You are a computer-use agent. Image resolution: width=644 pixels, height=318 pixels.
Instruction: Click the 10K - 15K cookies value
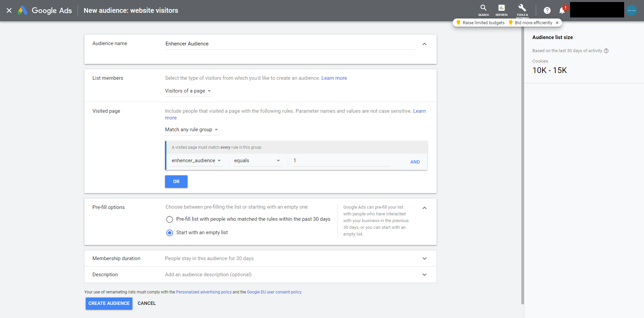click(x=550, y=70)
